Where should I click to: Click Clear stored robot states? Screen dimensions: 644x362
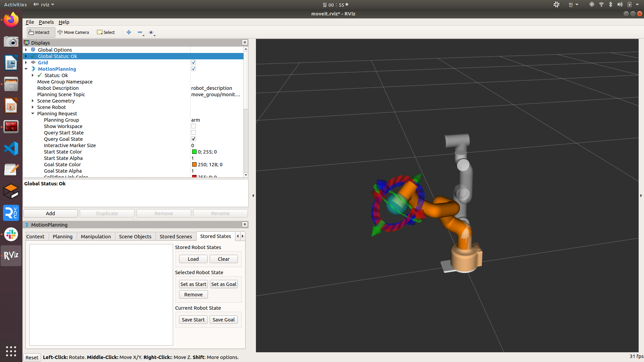coord(224,259)
